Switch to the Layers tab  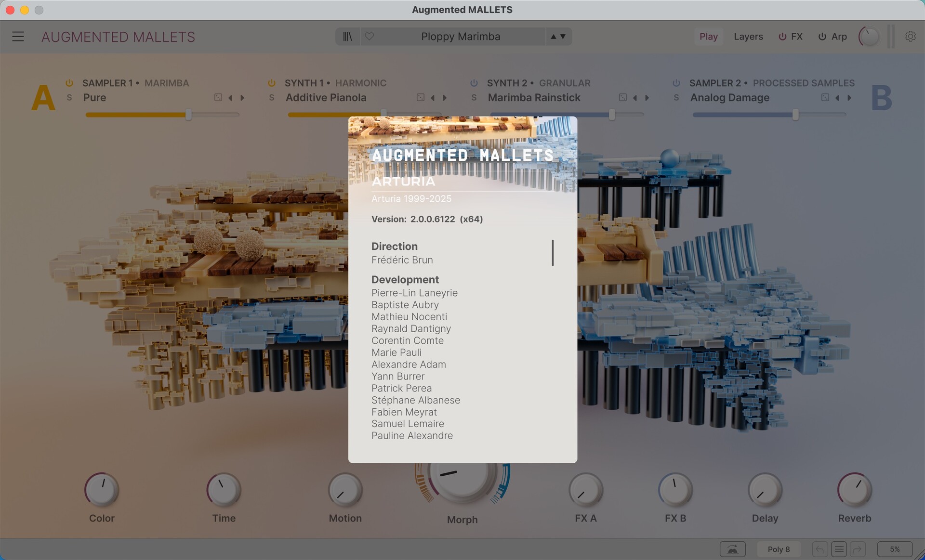click(x=748, y=37)
